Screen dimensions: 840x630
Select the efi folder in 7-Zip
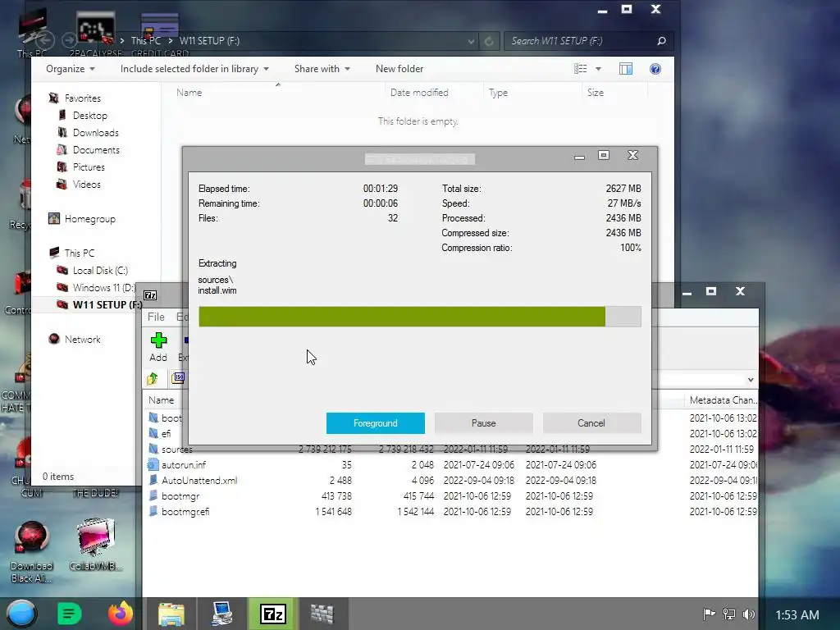click(x=166, y=433)
